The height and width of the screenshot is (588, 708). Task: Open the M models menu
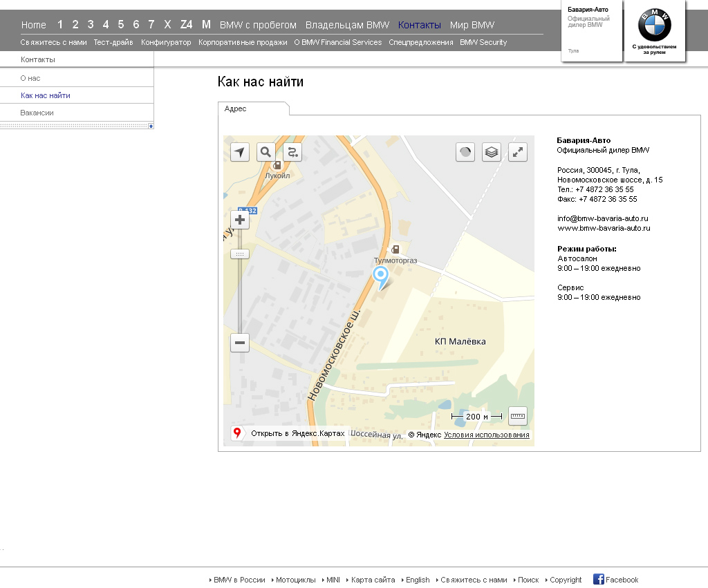(206, 24)
